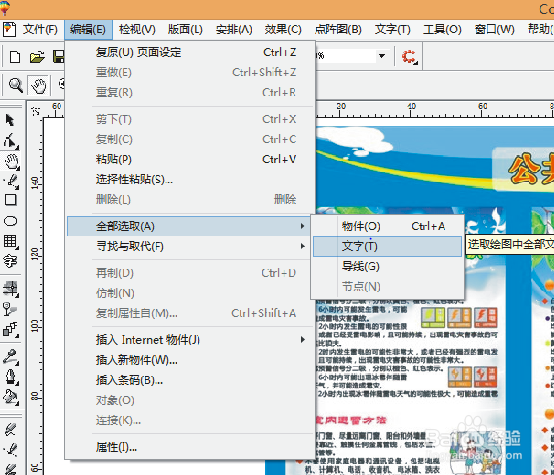Viewport: 554px width, 475px height.
Task: Select 文字(T) in select-all submenu
Action: point(387,246)
